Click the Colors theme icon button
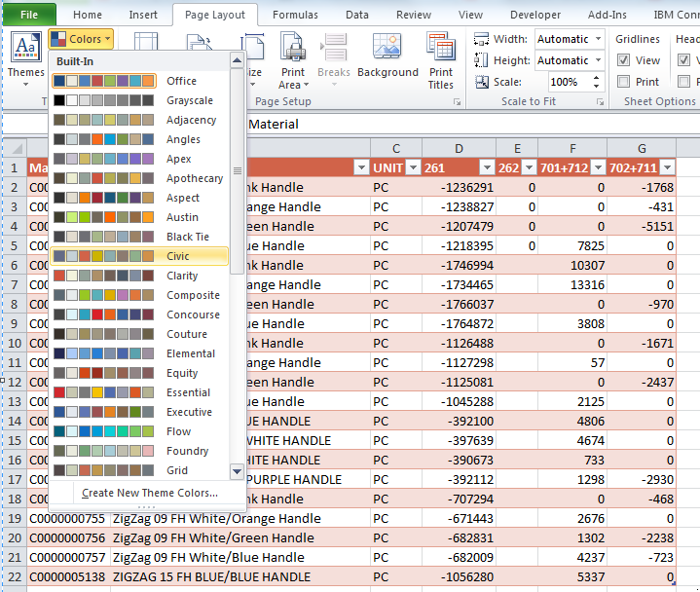 (81, 39)
